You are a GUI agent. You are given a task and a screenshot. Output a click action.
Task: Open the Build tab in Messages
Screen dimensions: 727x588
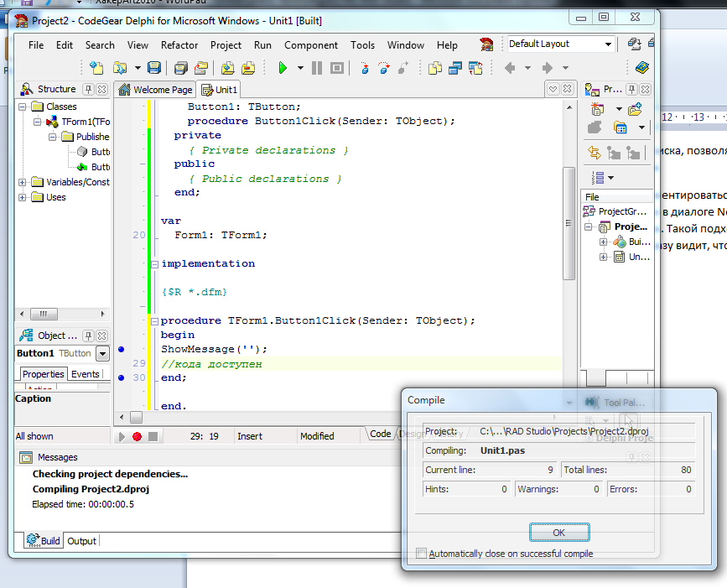[44, 541]
